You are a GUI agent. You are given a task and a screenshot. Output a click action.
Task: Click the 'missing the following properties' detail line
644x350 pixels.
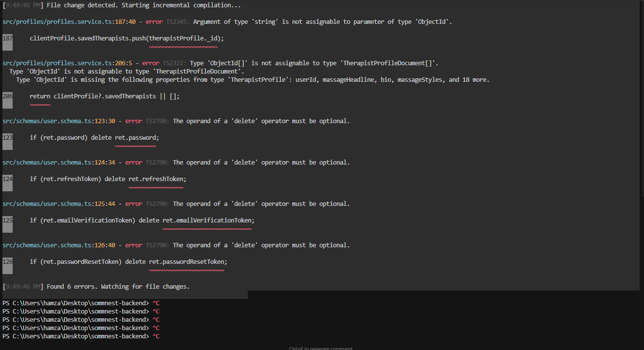253,80
